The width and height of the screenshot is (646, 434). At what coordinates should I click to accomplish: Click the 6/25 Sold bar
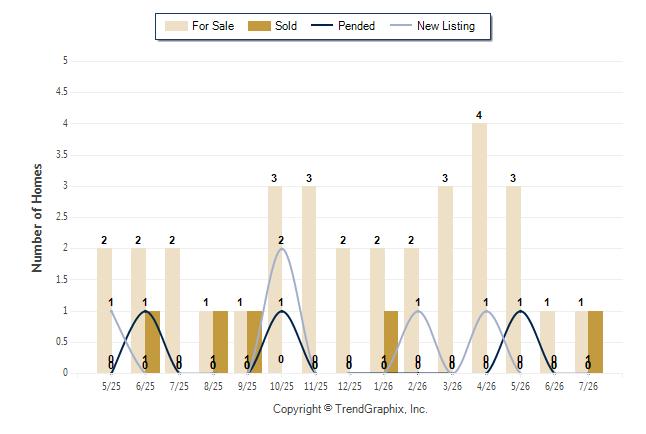[152, 342]
